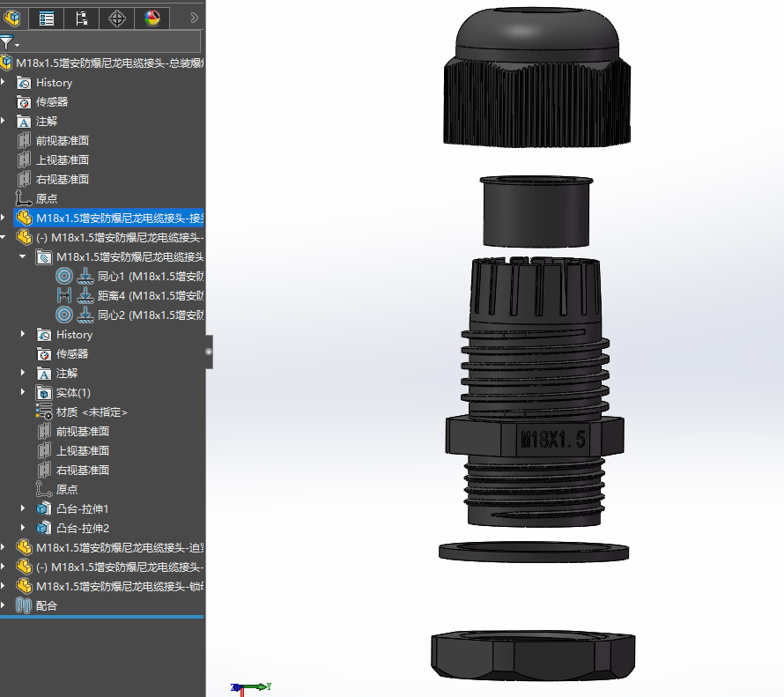
Task: Click the 配合 paperclip mates icon
Action: click(x=24, y=605)
